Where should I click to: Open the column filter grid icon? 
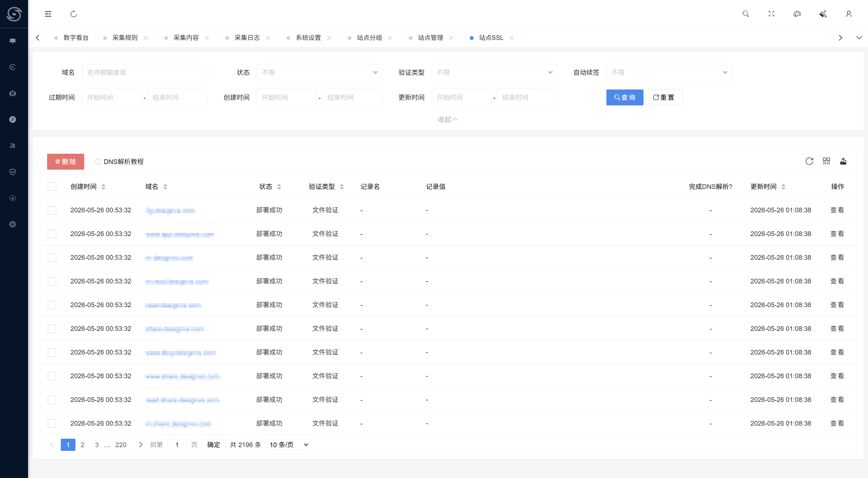pyautogui.click(x=827, y=161)
